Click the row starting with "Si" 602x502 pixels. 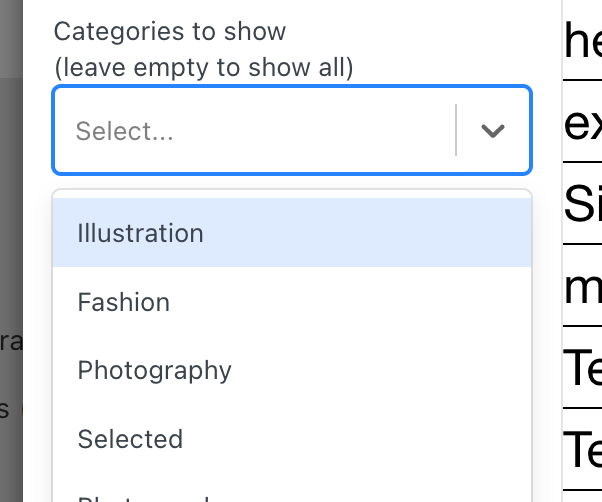583,205
